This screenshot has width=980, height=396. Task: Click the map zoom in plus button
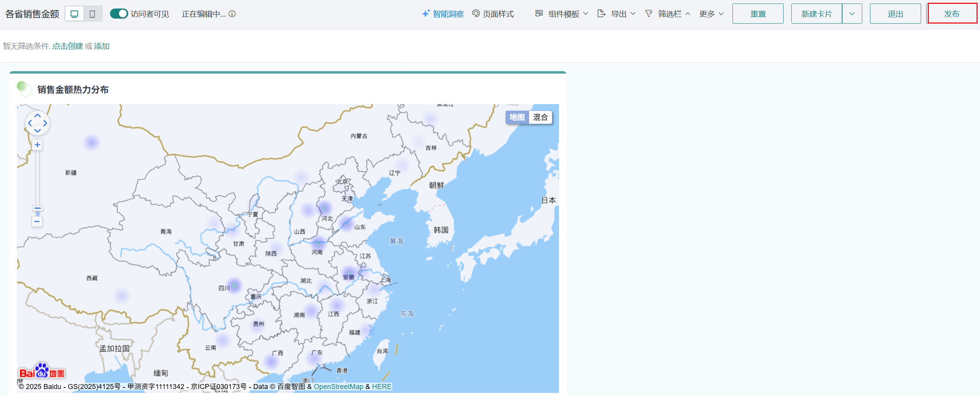click(37, 145)
